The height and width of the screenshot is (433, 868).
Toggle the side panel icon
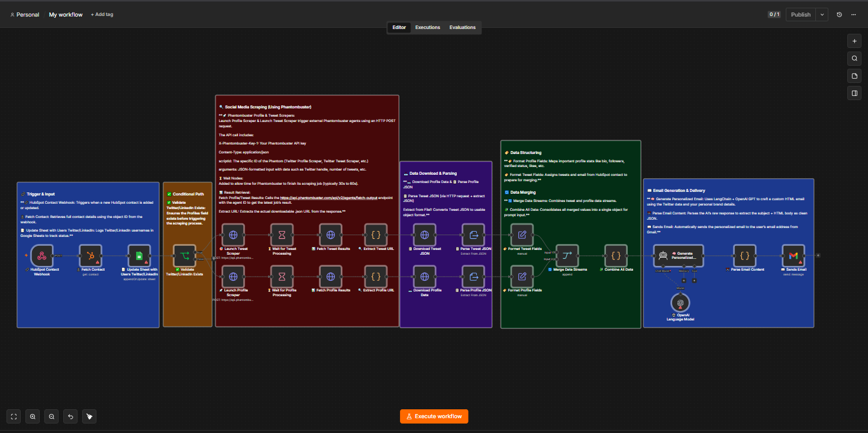(x=854, y=93)
